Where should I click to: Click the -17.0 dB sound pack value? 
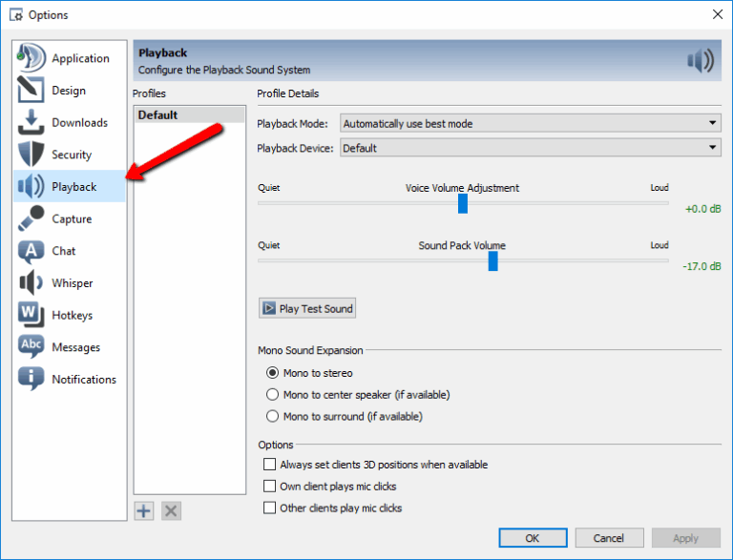coord(702,266)
